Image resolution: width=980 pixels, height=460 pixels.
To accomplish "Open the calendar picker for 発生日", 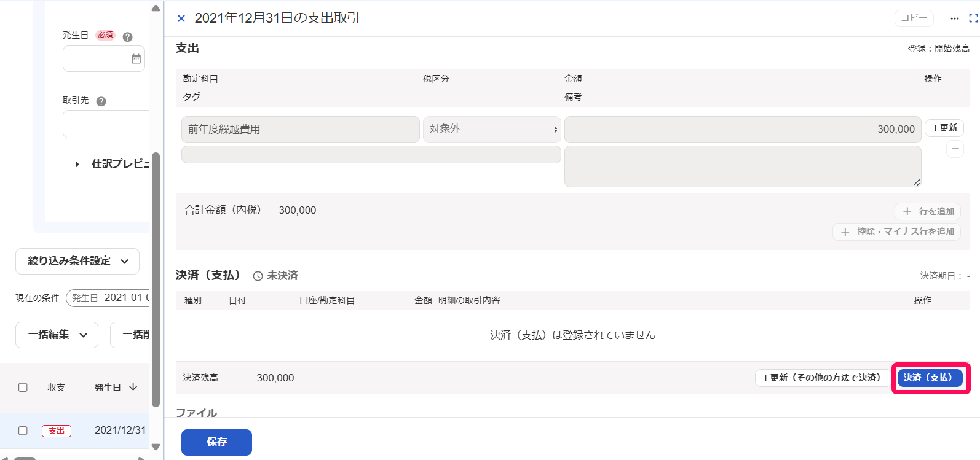I will click(x=136, y=59).
